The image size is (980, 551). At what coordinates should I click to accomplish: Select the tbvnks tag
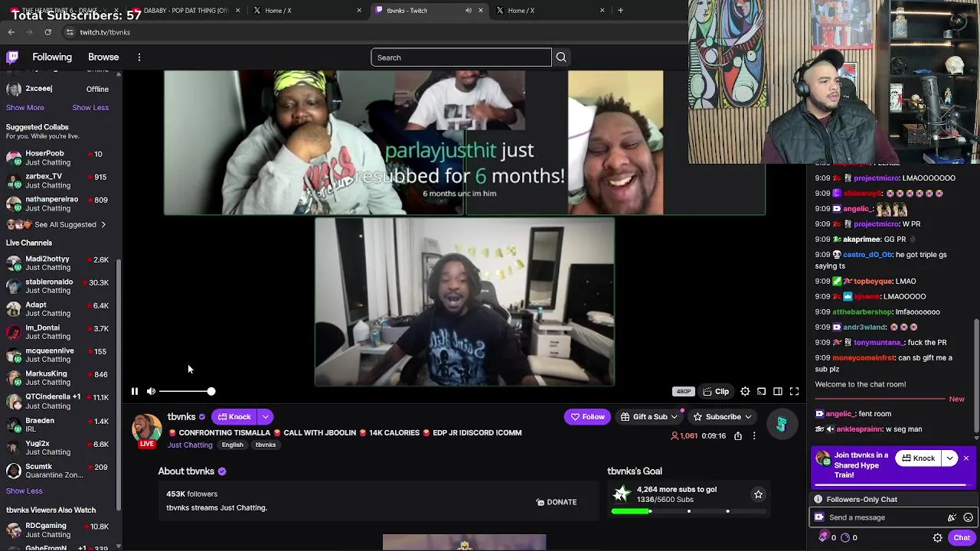point(266,445)
